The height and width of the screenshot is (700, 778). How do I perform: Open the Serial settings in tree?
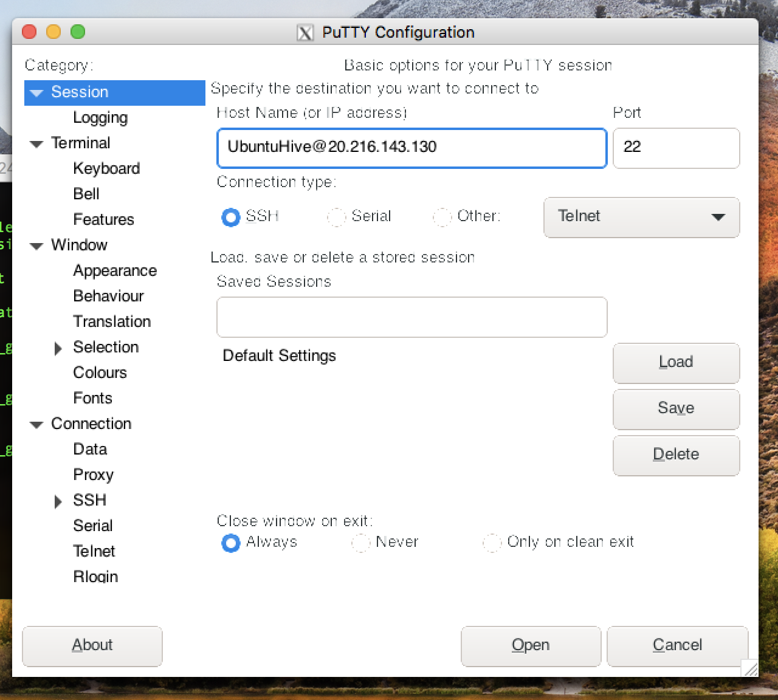[x=92, y=526]
